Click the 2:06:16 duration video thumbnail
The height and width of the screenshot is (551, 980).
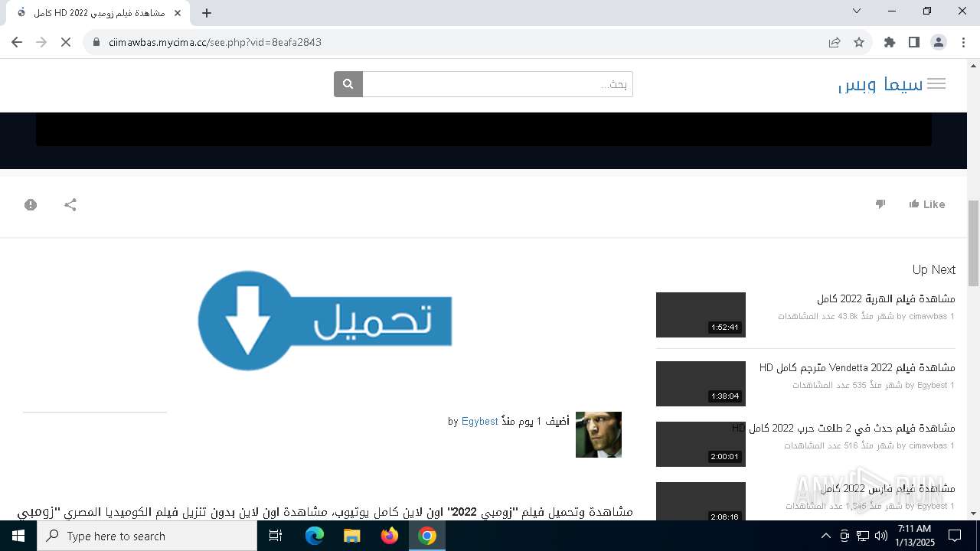(701, 501)
